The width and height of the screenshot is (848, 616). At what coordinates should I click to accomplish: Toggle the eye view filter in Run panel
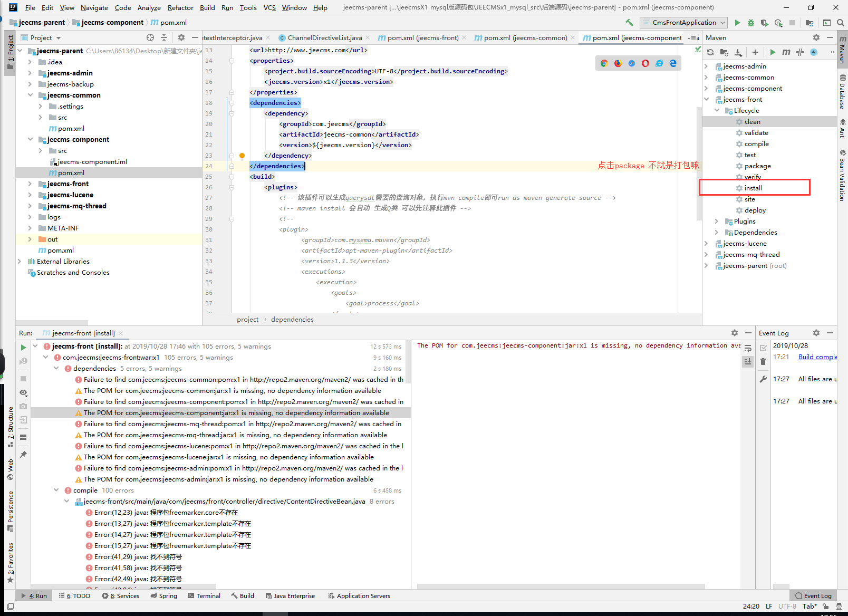click(23, 393)
